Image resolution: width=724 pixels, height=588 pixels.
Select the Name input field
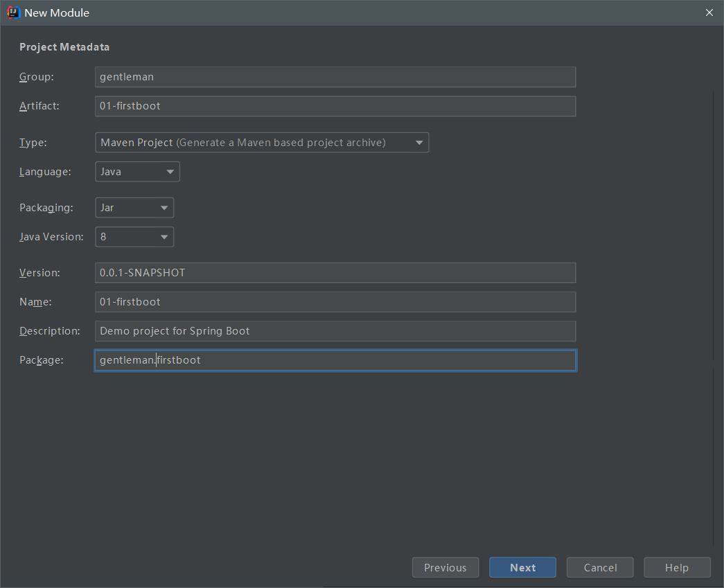[335, 302]
